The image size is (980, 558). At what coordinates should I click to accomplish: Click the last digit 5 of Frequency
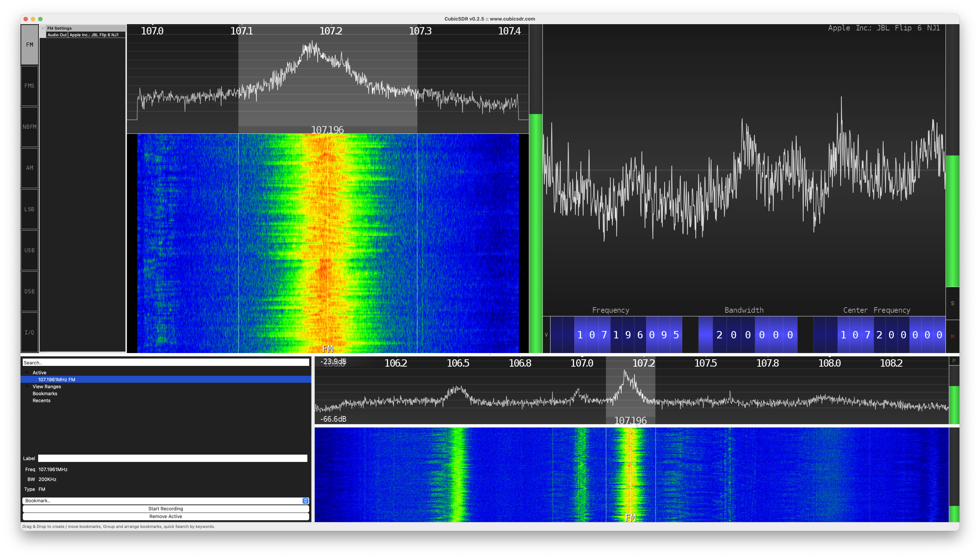coord(676,335)
